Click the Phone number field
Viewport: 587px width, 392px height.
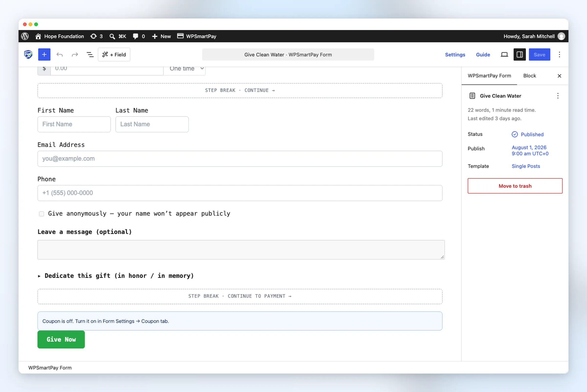(240, 193)
